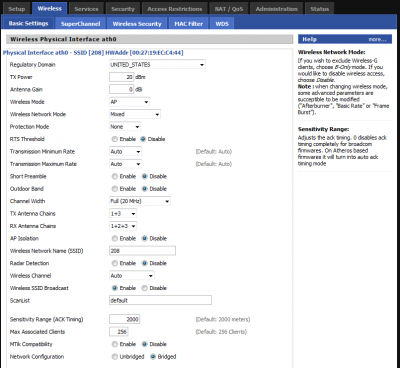The width and height of the screenshot is (400, 368).
Task: Switch to MAC Filter sub-tab
Action: 188,24
